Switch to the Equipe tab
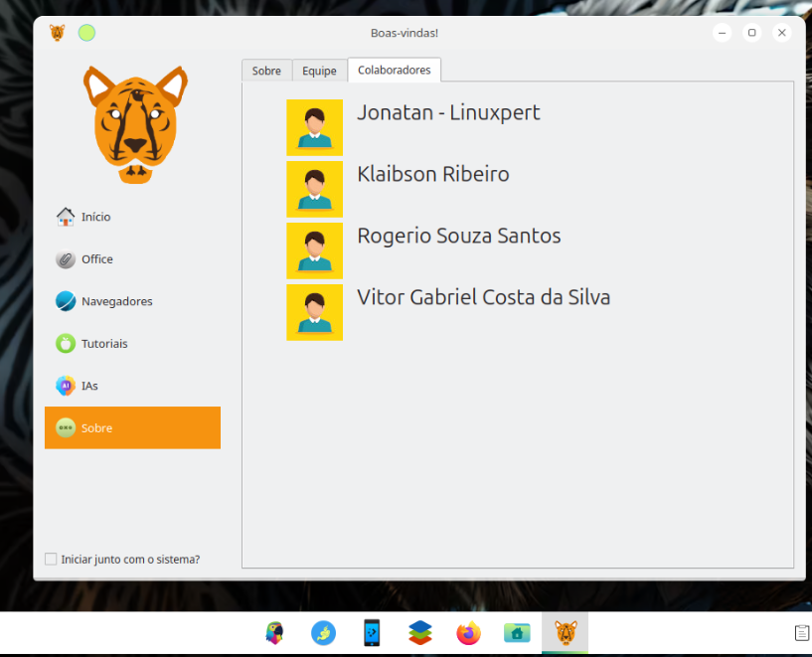Screen dimensions: 812x657 (x=319, y=71)
